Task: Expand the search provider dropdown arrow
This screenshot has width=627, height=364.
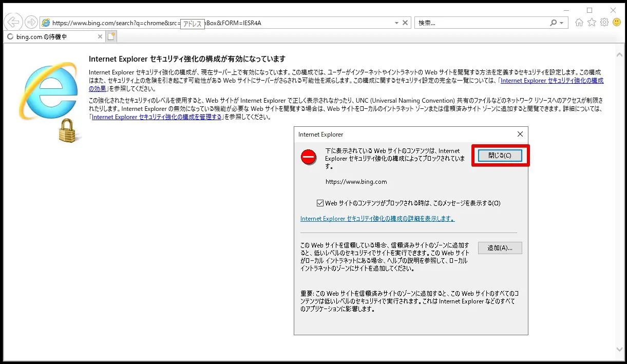Action: (561, 23)
